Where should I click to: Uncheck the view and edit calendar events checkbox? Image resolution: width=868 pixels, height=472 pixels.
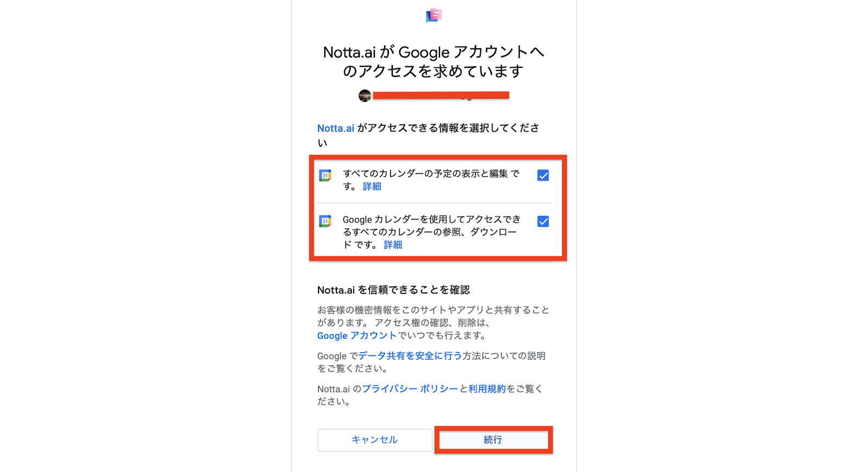[543, 175]
